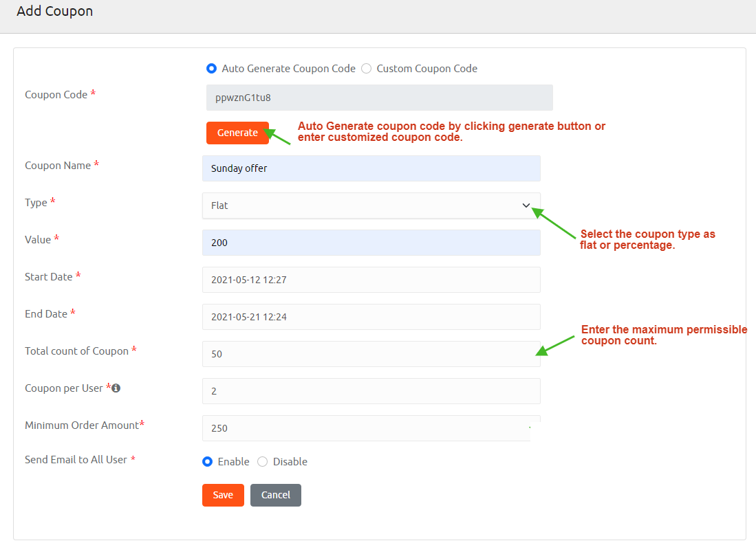
Task: Disable Send Email to All User
Action: [x=262, y=462]
